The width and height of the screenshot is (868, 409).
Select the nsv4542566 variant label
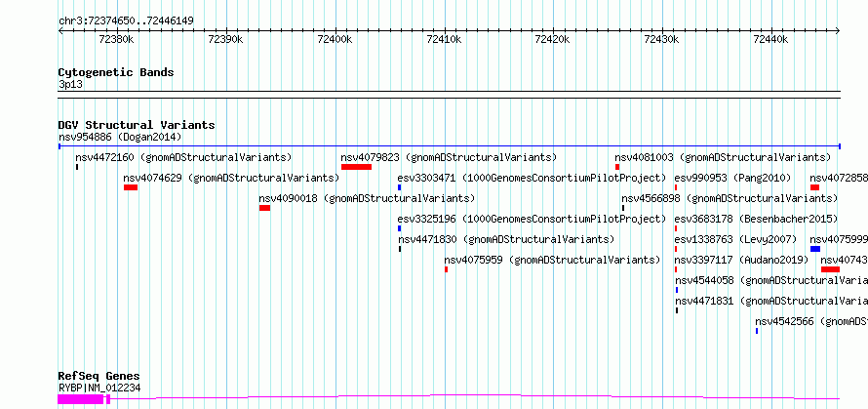811,321
